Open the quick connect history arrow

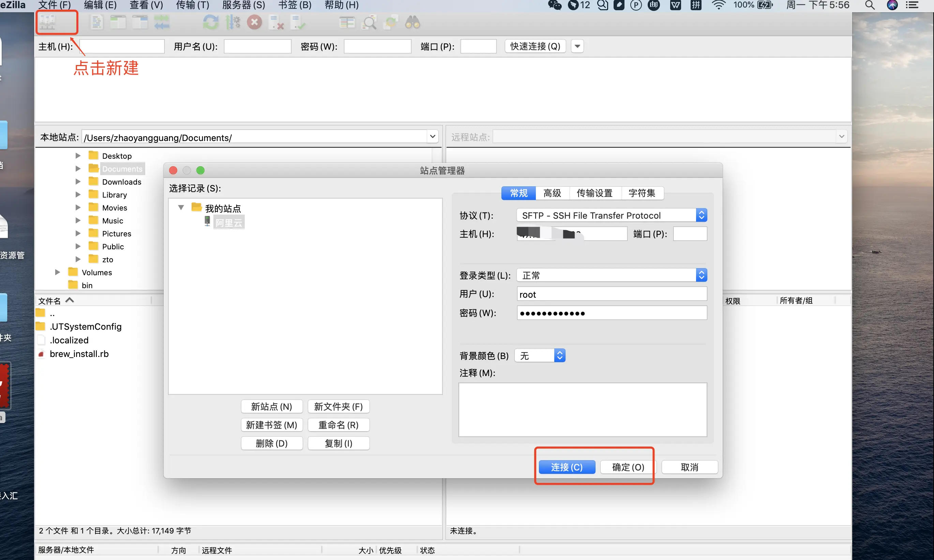point(577,46)
